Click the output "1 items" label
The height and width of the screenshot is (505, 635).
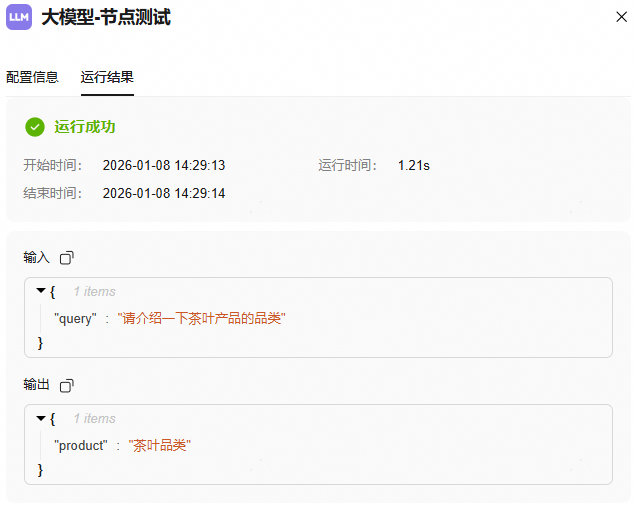(95, 418)
